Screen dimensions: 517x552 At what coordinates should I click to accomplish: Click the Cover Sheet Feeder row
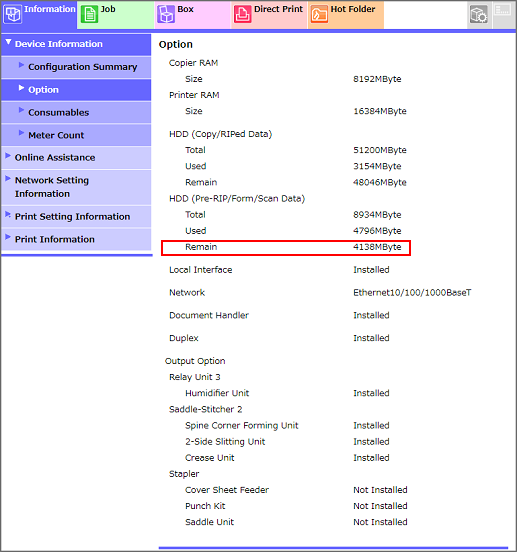(296, 490)
